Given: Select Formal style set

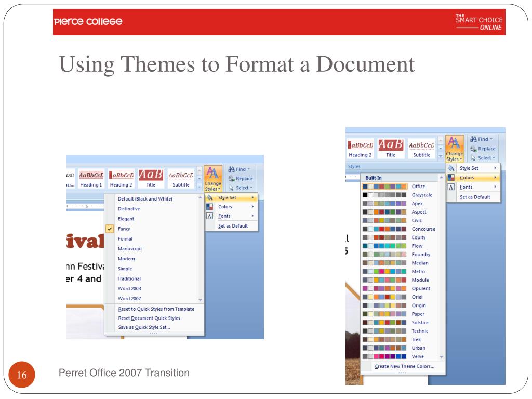Looking at the screenshot, I should click(x=151, y=239).
